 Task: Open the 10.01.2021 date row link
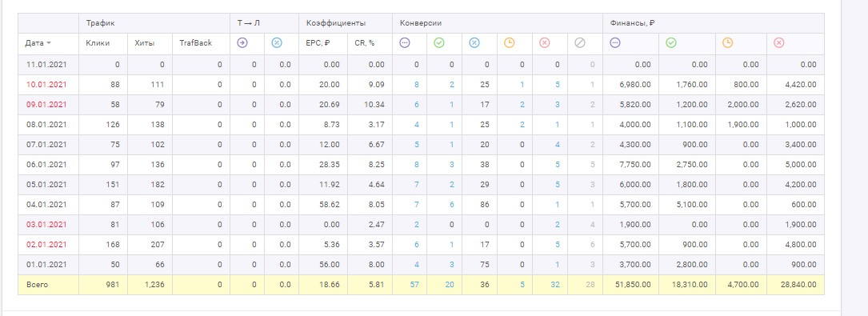pyautogui.click(x=46, y=85)
